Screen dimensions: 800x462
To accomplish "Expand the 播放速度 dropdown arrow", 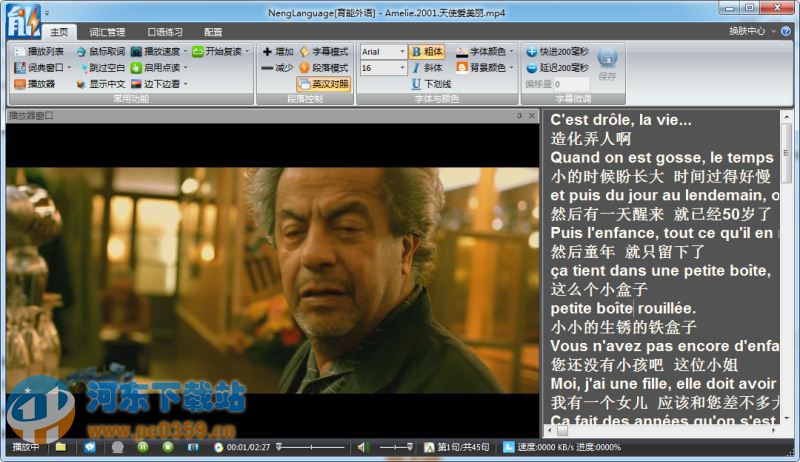I will 185,52.
